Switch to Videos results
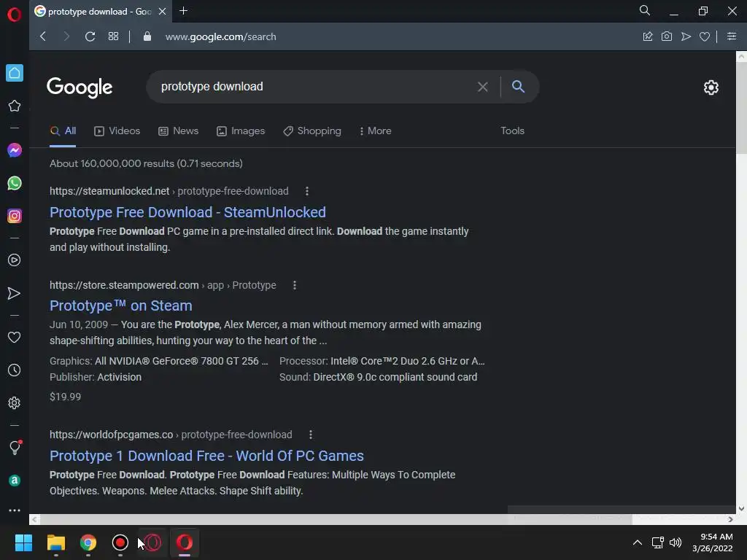Screen dimensions: 747x560 click(117, 131)
